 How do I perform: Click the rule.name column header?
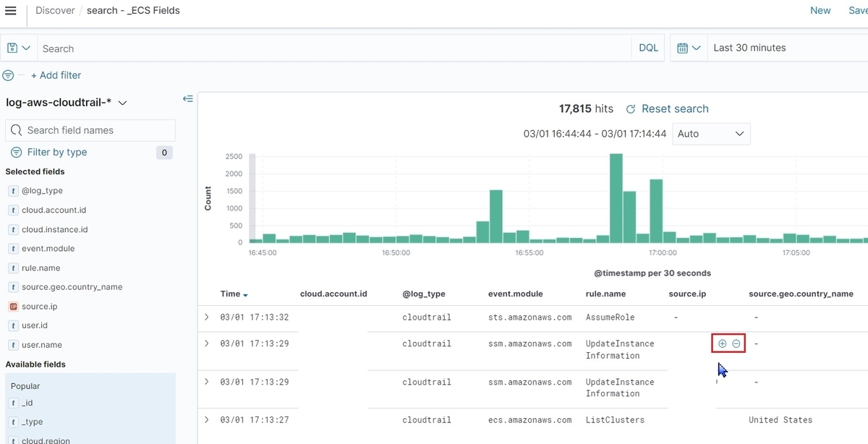tap(605, 294)
